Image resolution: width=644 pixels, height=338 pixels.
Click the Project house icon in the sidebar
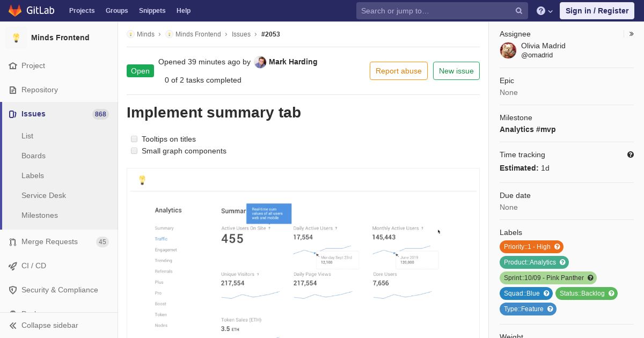point(13,65)
